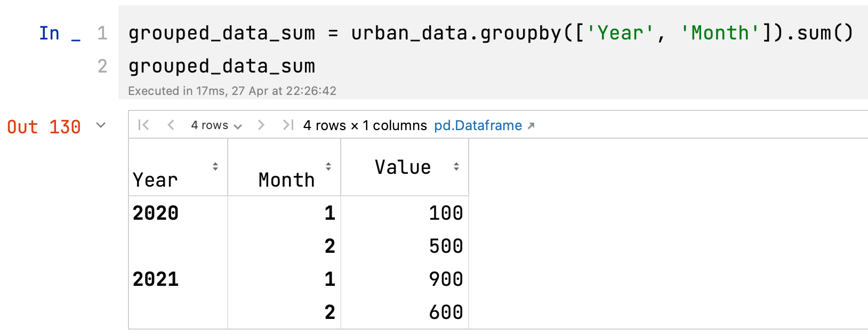Click line number 2 in the gutter
Screen dimensions: 868x336
click(102, 66)
